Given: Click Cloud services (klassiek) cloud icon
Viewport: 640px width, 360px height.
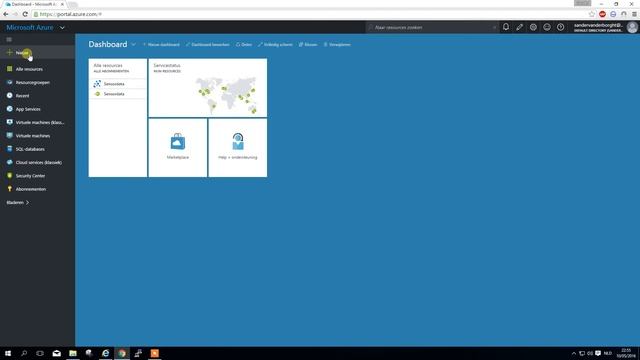Looking at the screenshot, I should (9, 162).
